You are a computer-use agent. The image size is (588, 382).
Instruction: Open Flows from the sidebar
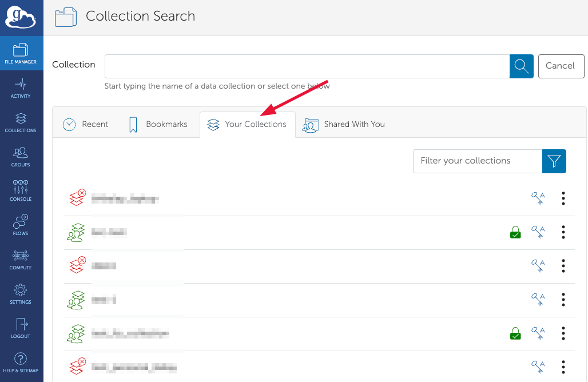pos(21,225)
